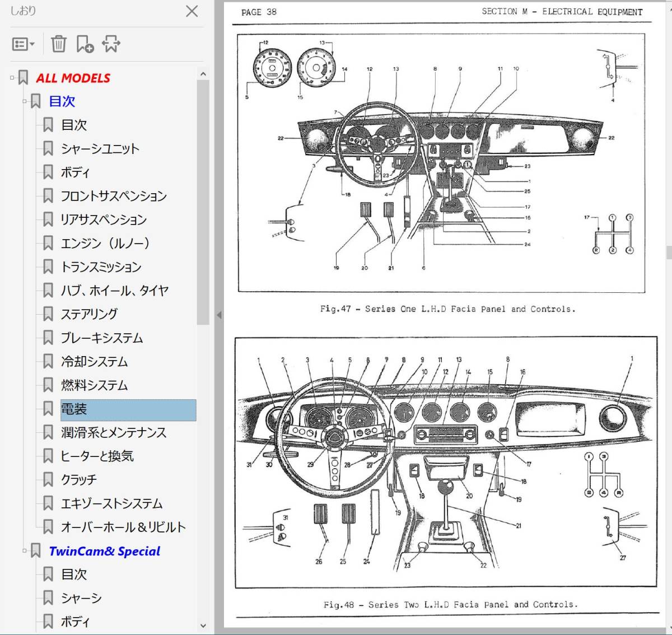Select the TwinCam& Special bookmark

[x=104, y=551]
